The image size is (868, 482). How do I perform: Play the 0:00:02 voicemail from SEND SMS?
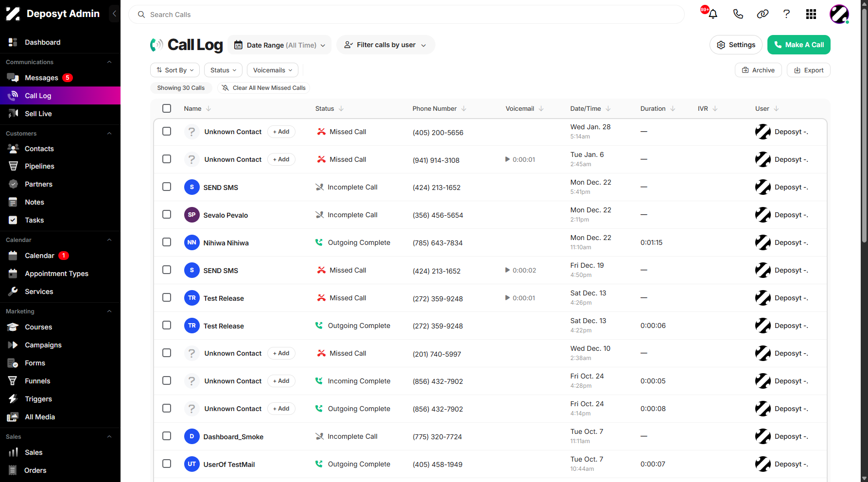click(507, 270)
